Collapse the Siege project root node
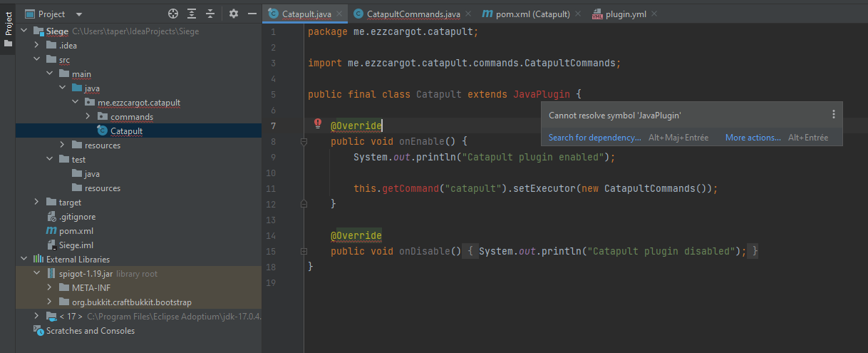Screen dimensions: 868x353 (24, 31)
